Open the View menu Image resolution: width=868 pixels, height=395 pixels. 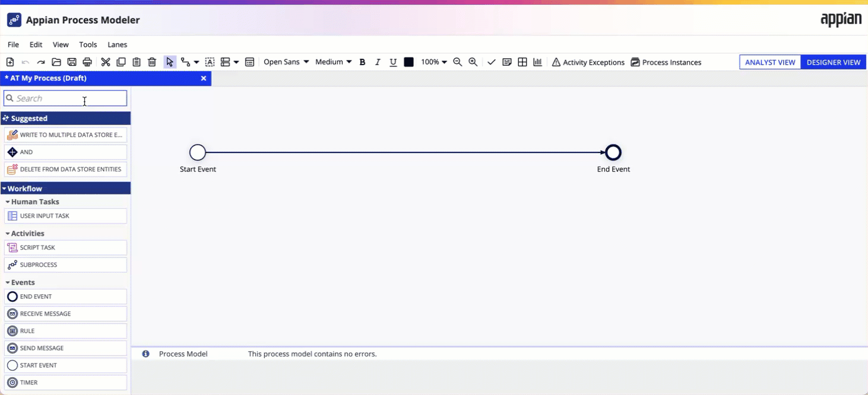(61, 44)
